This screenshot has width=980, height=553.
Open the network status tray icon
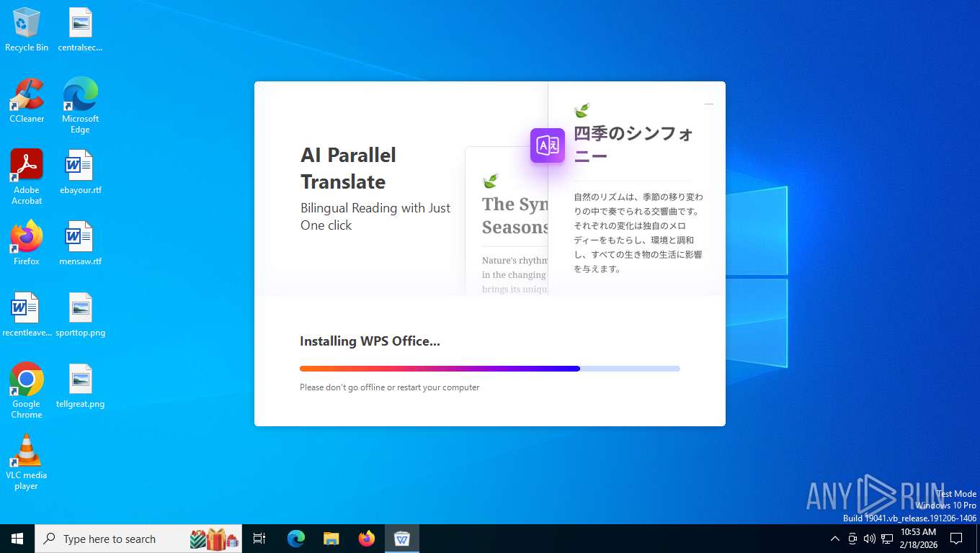tap(887, 539)
